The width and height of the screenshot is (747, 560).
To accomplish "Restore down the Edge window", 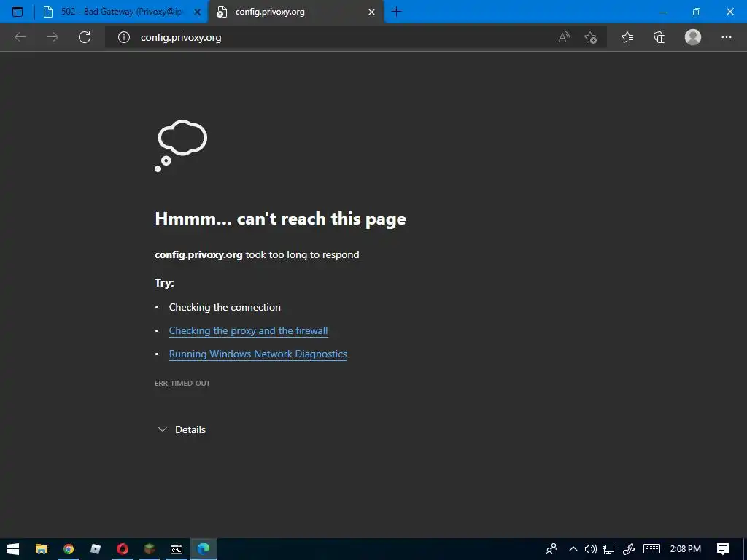I will click(696, 12).
